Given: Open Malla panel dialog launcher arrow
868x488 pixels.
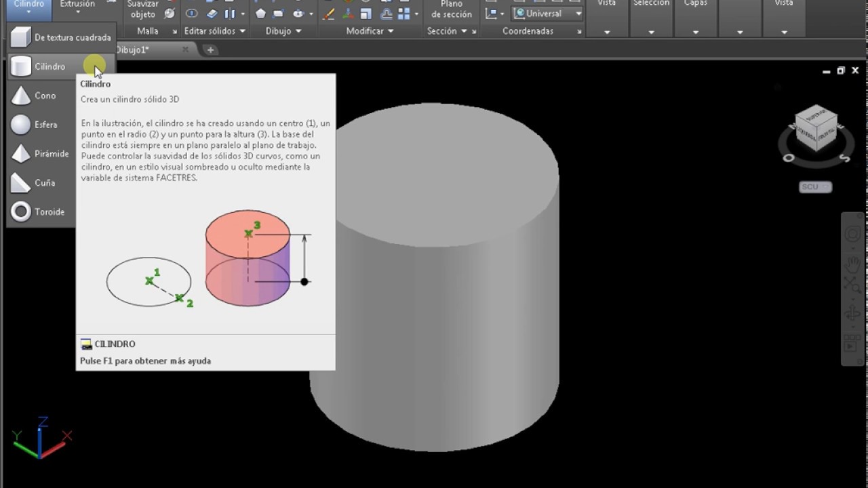Looking at the screenshot, I should pos(174,32).
